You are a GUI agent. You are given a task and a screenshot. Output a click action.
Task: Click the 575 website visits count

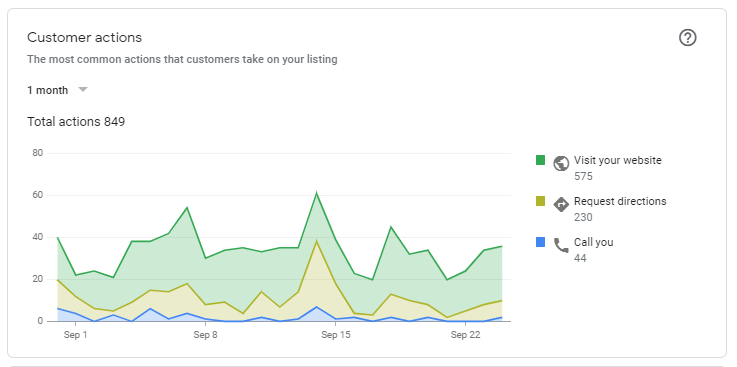[x=583, y=177]
